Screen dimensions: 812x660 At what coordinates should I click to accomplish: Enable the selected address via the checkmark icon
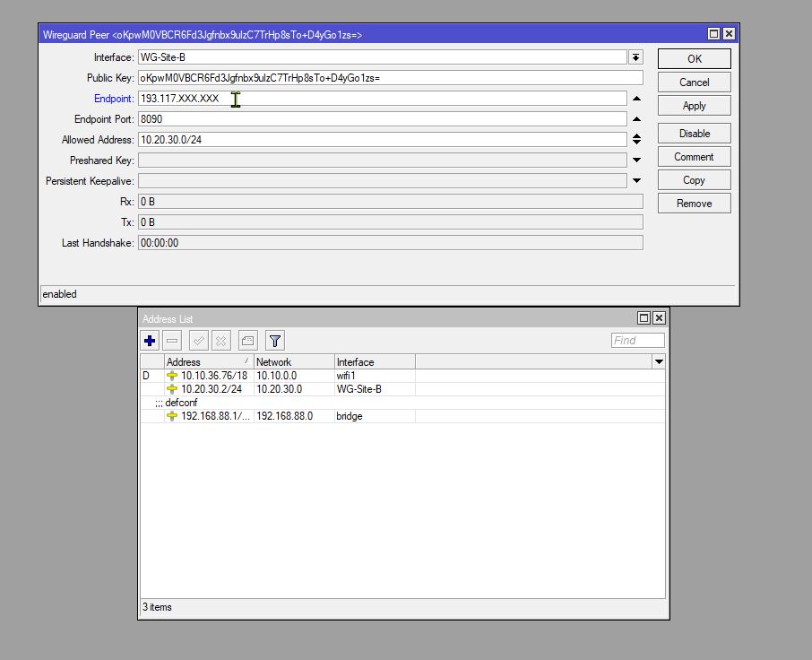(198, 341)
